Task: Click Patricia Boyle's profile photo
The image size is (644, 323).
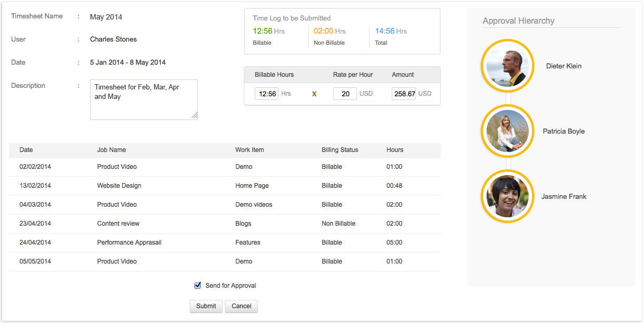Action: [507, 132]
